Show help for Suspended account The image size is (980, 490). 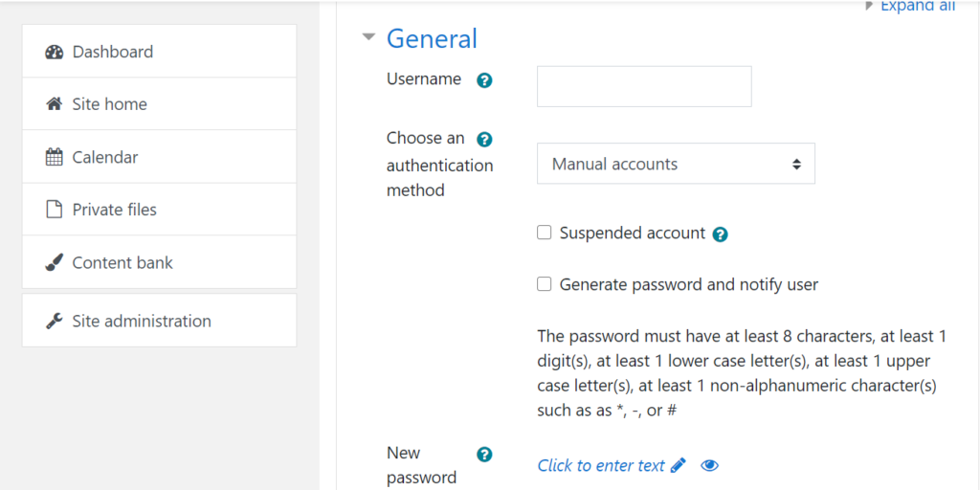click(721, 234)
